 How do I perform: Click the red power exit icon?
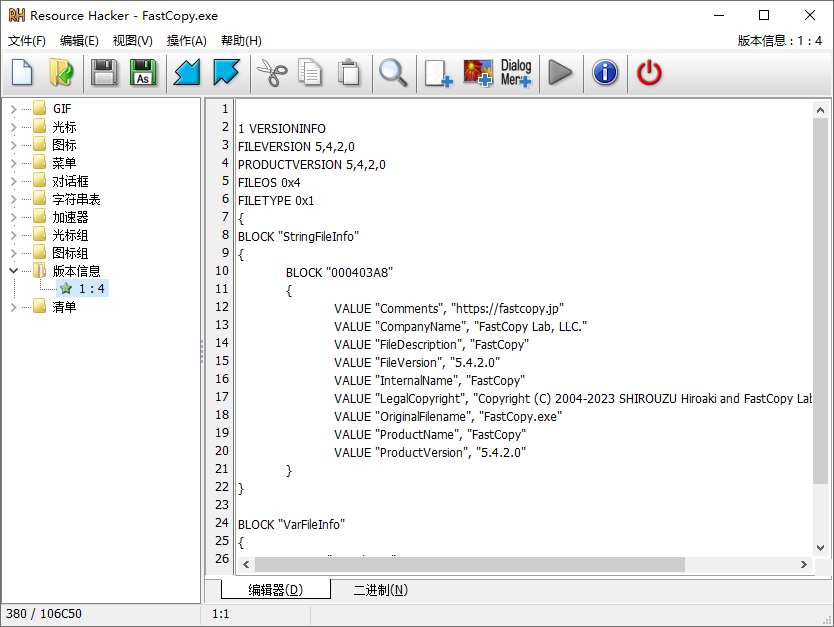(x=649, y=73)
